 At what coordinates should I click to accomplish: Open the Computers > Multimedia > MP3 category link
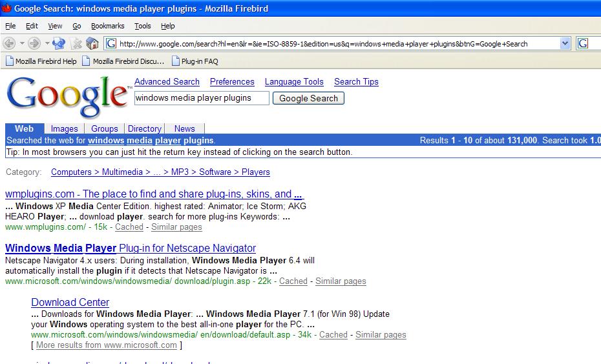coord(160,172)
